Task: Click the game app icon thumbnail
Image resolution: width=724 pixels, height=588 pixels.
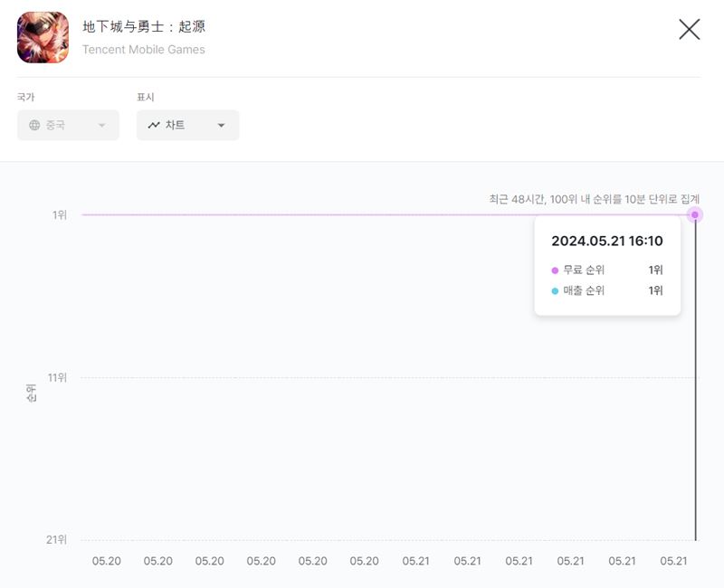Action: (43, 37)
